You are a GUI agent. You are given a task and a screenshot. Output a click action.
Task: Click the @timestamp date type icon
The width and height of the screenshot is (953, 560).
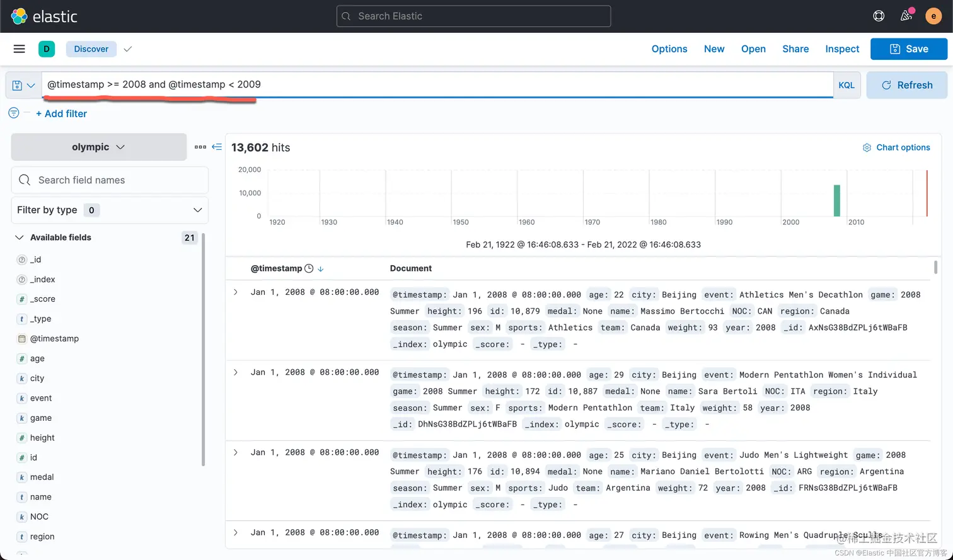tap(22, 339)
